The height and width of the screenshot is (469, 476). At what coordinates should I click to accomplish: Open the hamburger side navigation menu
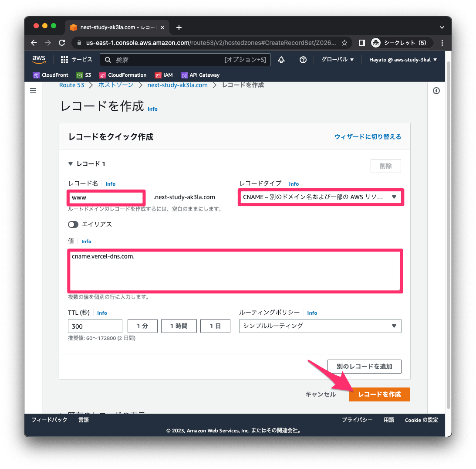pyautogui.click(x=33, y=91)
